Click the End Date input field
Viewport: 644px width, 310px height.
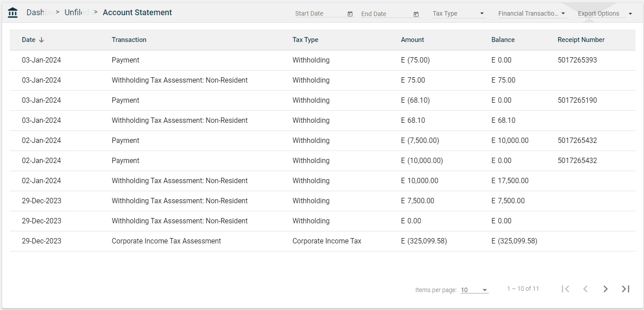pyautogui.click(x=386, y=13)
